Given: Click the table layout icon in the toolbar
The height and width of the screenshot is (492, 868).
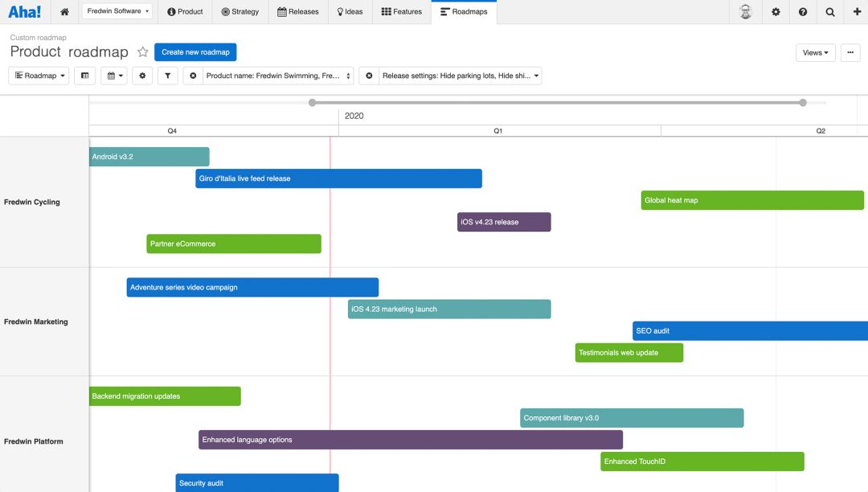Looking at the screenshot, I should click(84, 76).
